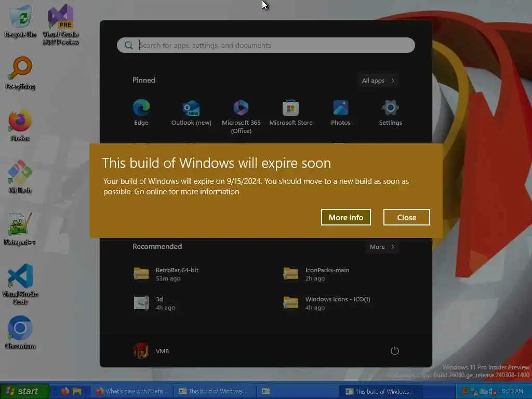This screenshot has height=399, width=532.
Task: Click Firefox quick launch icon in taskbar
Action: [65, 391]
